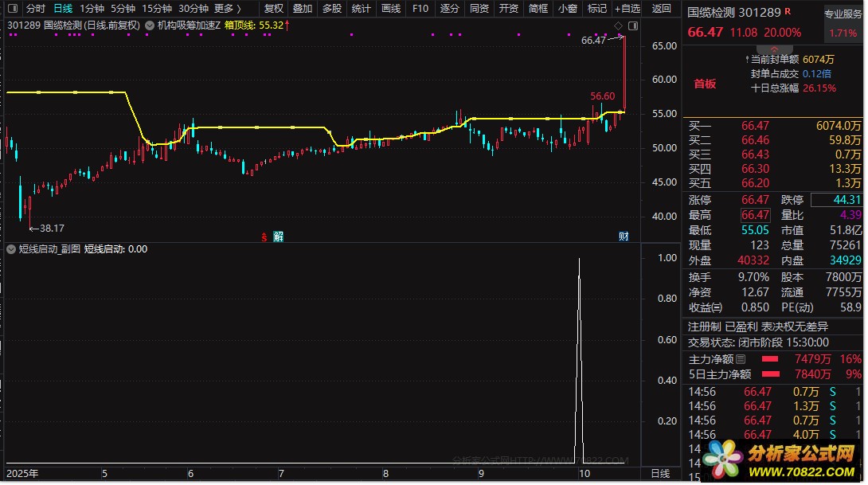Image resolution: width=868 pixels, height=485 pixels.
Task: Click the 返回 back button
Action: pyautogui.click(x=662, y=8)
